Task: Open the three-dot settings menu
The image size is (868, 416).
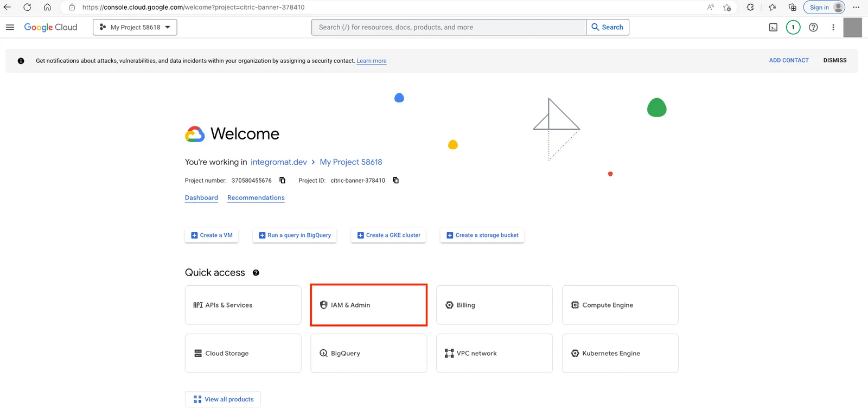Action: tap(833, 28)
